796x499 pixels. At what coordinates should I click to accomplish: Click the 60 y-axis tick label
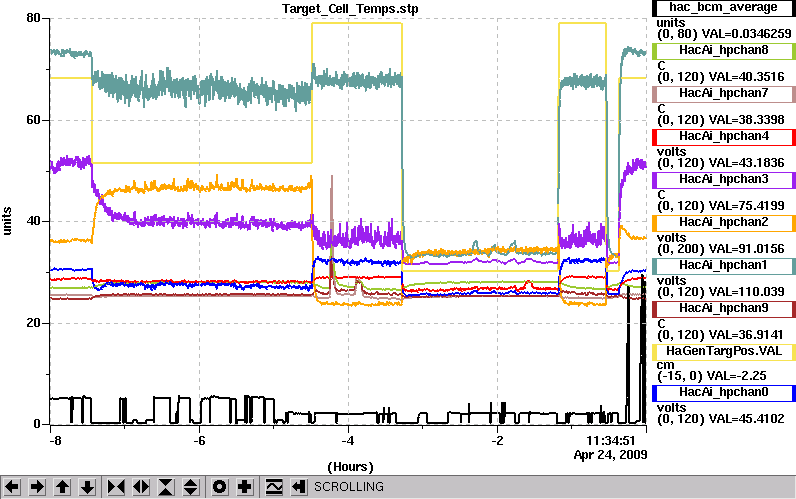click(x=33, y=120)
